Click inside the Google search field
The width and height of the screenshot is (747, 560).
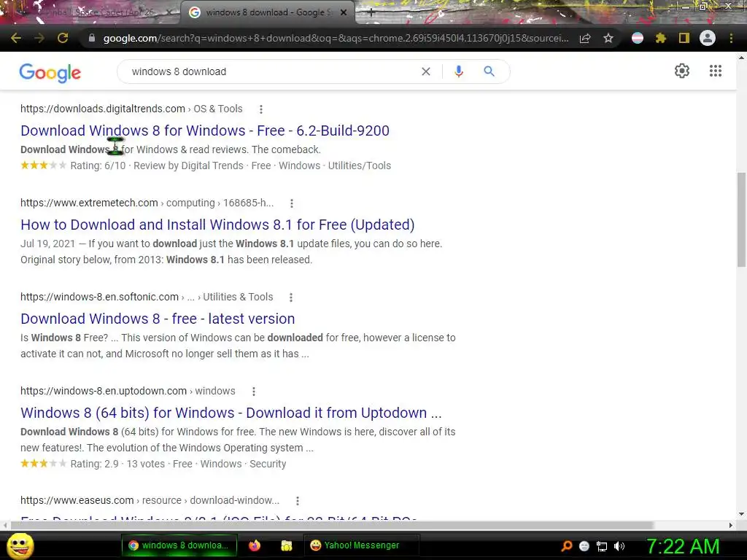(x=271, y=71)
